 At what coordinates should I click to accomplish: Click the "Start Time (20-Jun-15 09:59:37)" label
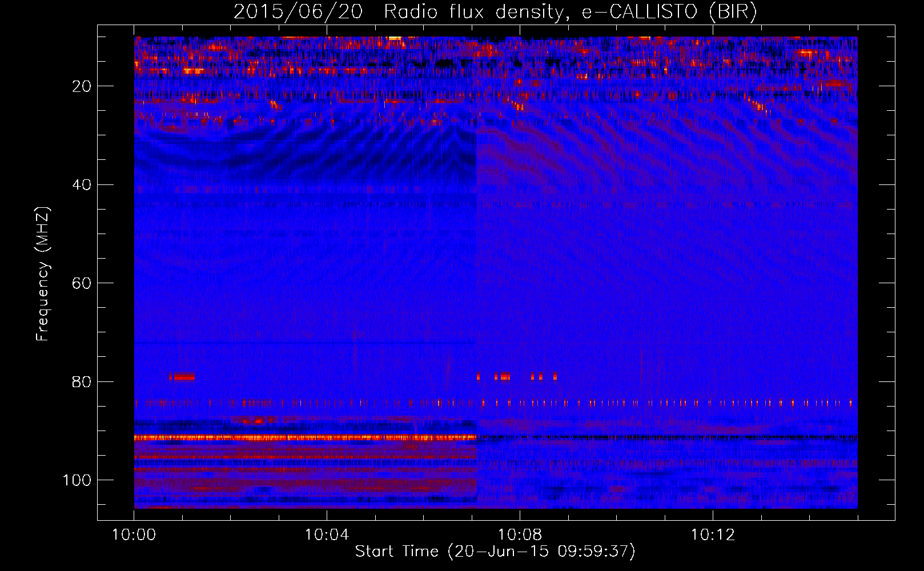pos(495,552)
